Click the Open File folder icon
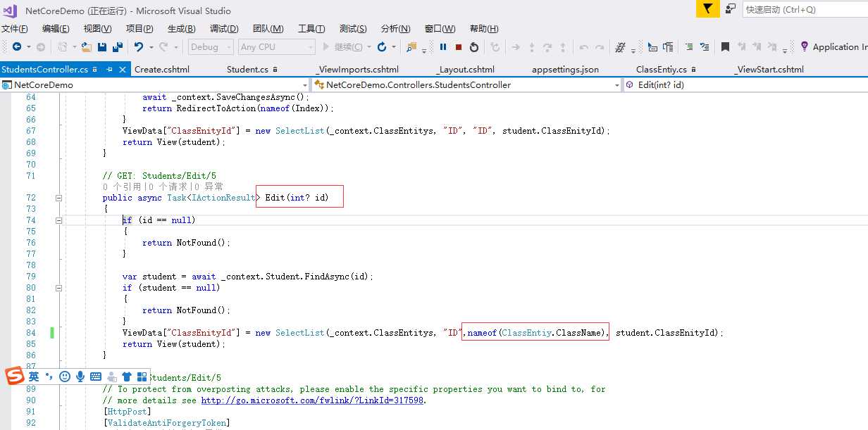Viewport: 868px width, 430px height. 87,47
